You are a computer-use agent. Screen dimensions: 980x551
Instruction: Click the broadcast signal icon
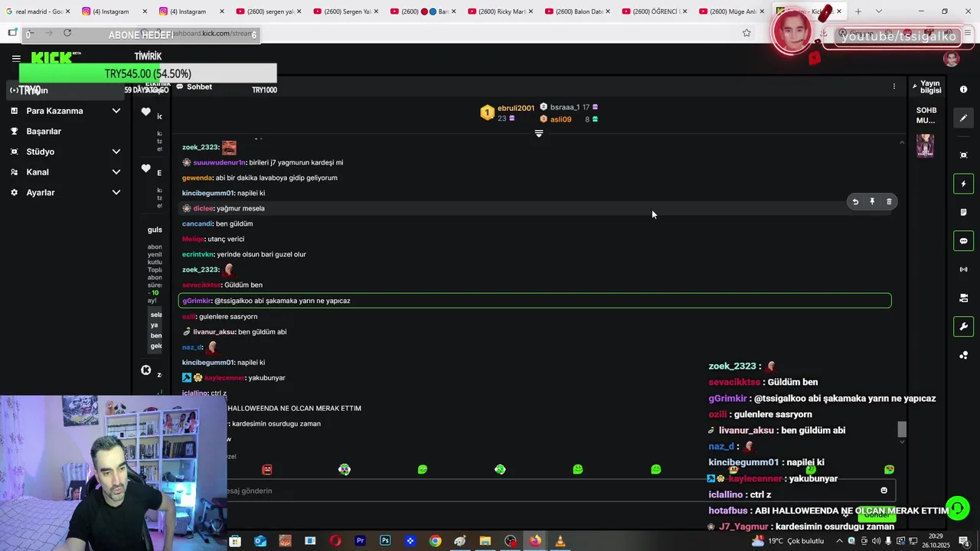pos(964,269)
